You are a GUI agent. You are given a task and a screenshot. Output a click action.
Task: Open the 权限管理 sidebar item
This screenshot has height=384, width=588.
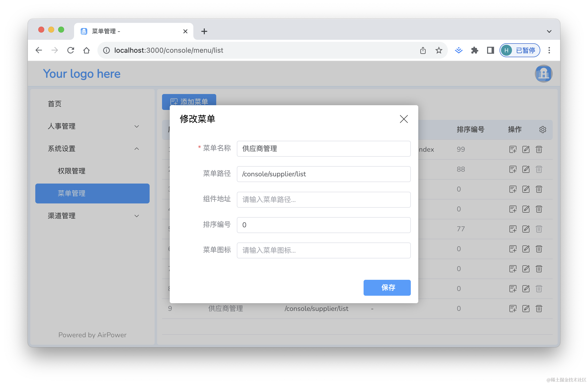coord(71,171)
